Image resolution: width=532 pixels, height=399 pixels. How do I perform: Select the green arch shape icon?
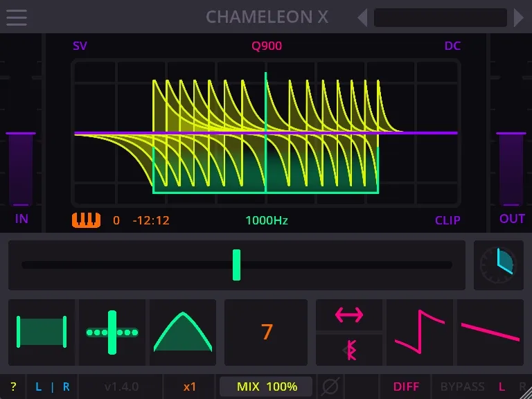[183, 332]
